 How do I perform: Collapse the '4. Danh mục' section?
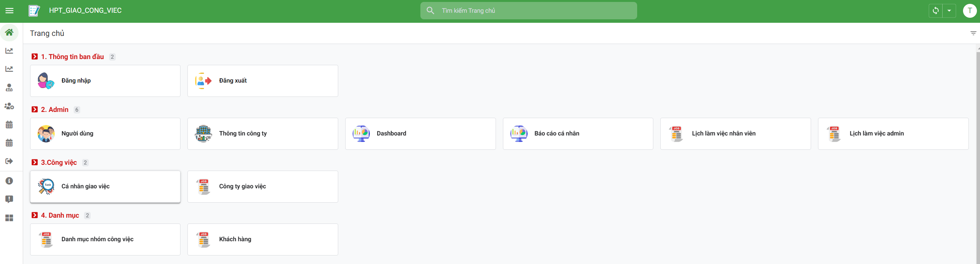35,215
